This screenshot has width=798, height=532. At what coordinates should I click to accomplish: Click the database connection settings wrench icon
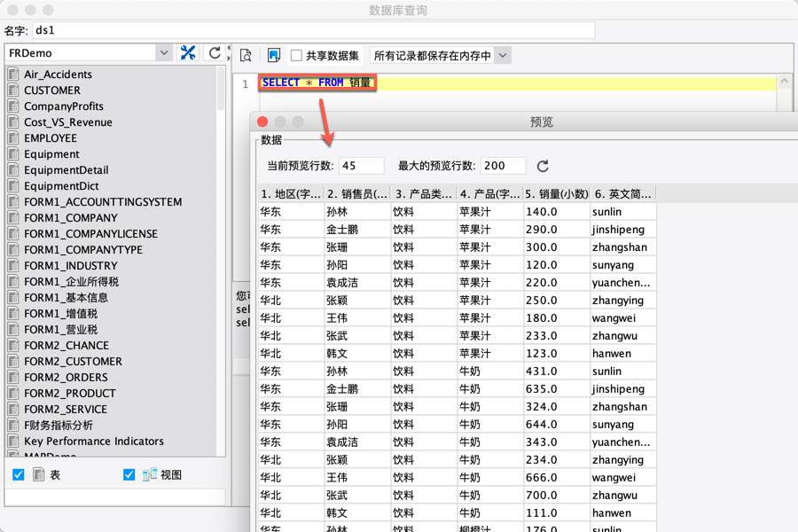point(188,53)
